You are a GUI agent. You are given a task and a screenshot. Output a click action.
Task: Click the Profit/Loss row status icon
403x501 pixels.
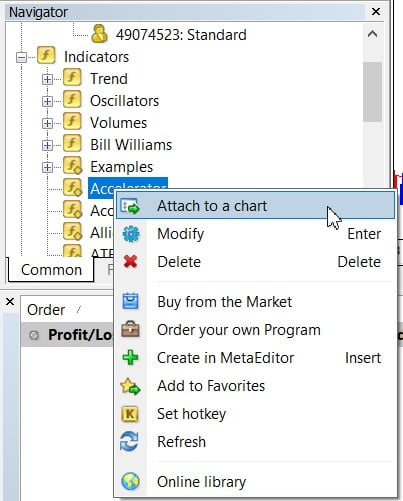34,335
